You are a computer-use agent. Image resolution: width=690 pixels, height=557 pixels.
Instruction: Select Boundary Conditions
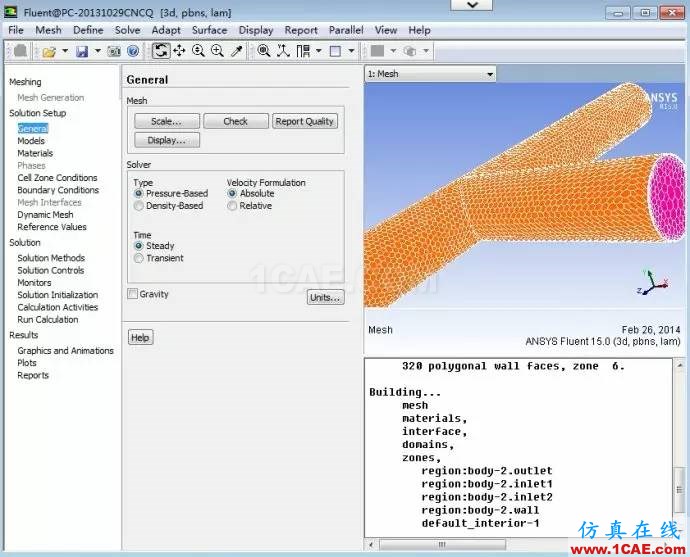(x=58, y=190)
